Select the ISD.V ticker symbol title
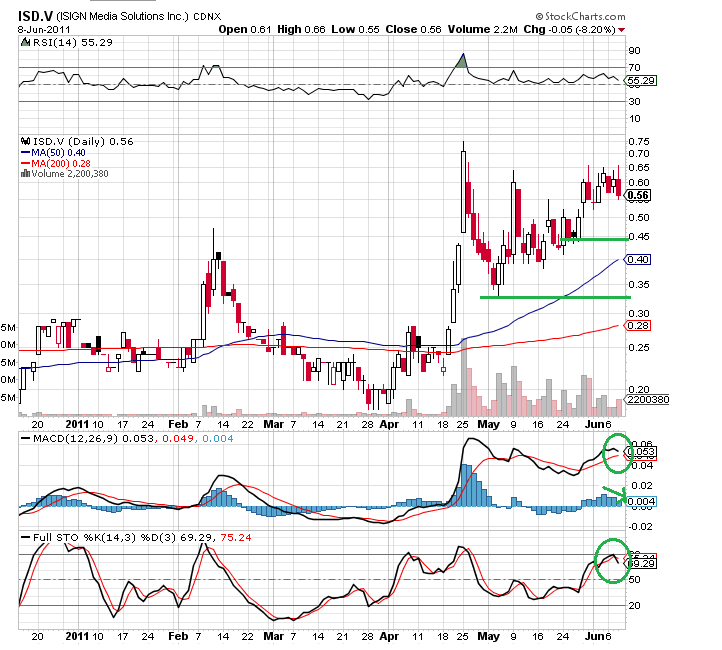Viewport: 722px width, 650px height. [x=35, y=16]
